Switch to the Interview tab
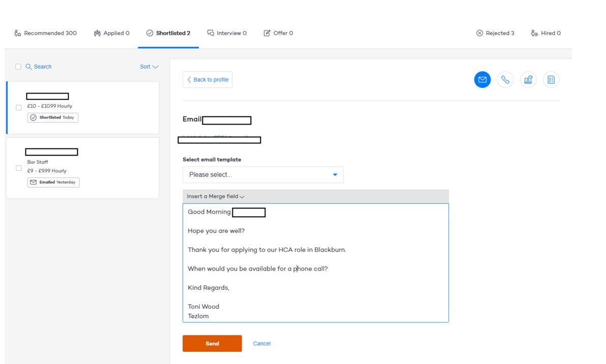 [x=227, y=33]
